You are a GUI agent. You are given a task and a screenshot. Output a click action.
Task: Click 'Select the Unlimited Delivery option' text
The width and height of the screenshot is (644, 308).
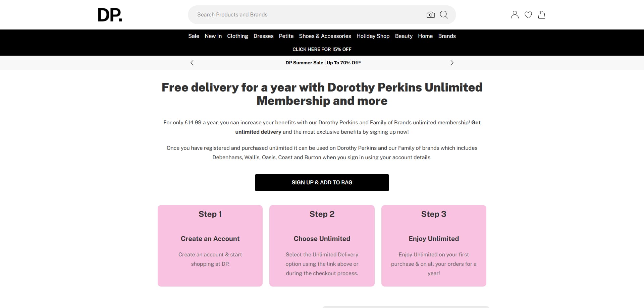coord(322,264)
